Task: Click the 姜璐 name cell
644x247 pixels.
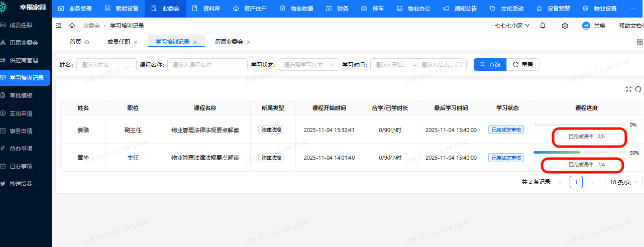Action: click(x=83, y=130)
